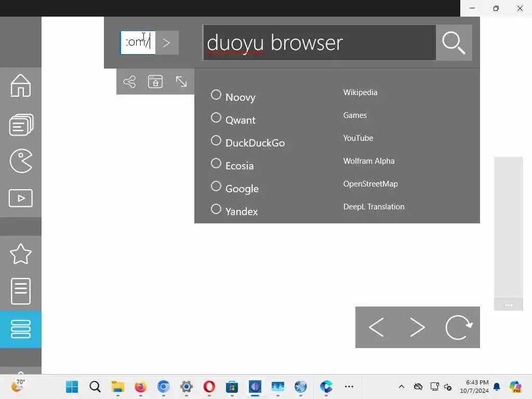Open the video player icon in sidebar
The height and width of the screenshot is (399, 532).
[21, 198]
